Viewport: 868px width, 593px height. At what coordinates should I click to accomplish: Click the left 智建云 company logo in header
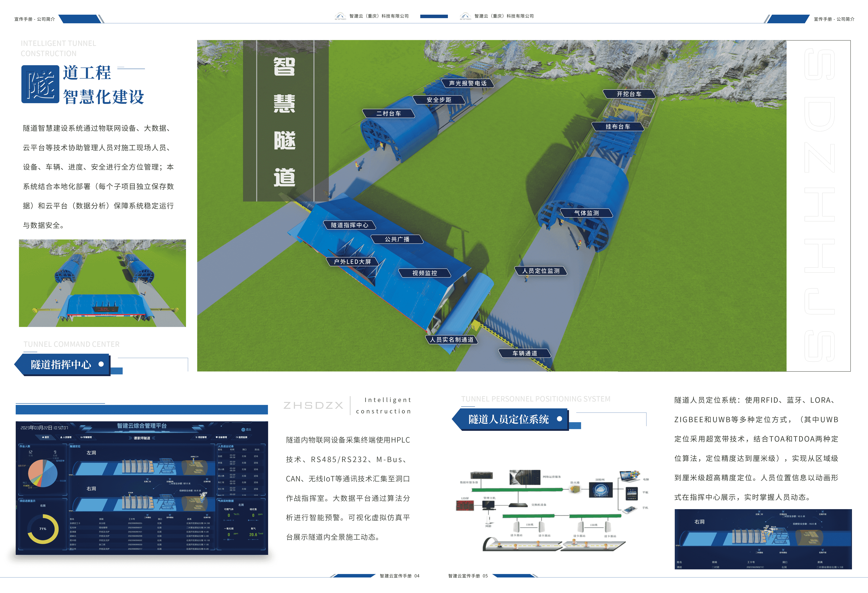point(340,16)
